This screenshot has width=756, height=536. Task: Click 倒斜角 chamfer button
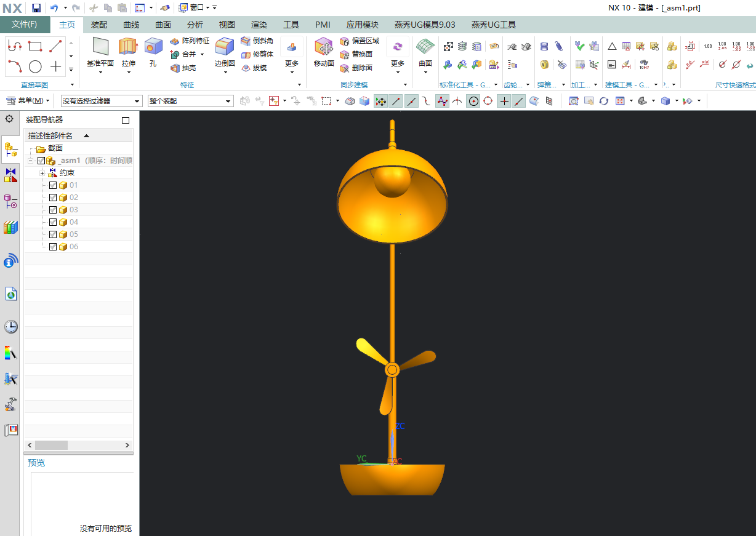pyautogui.click(x=257, y=41)
